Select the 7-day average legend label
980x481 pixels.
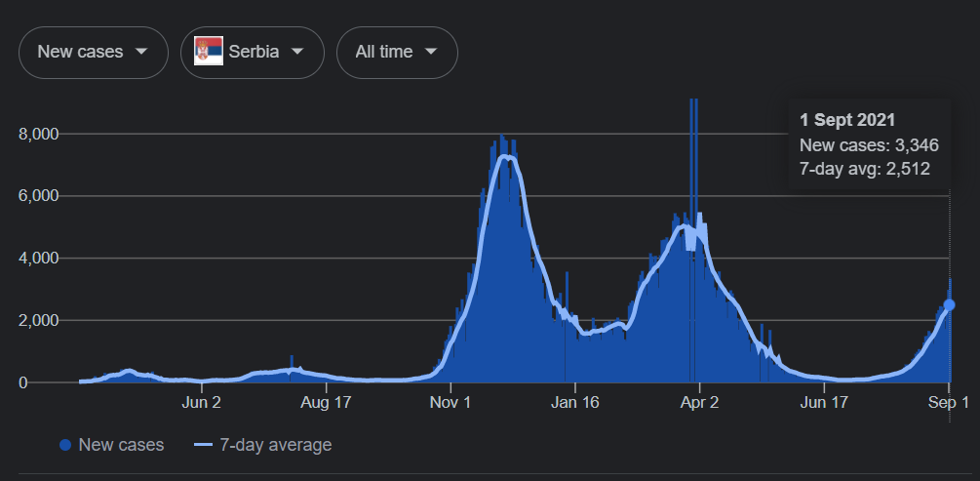pos(273,445)
